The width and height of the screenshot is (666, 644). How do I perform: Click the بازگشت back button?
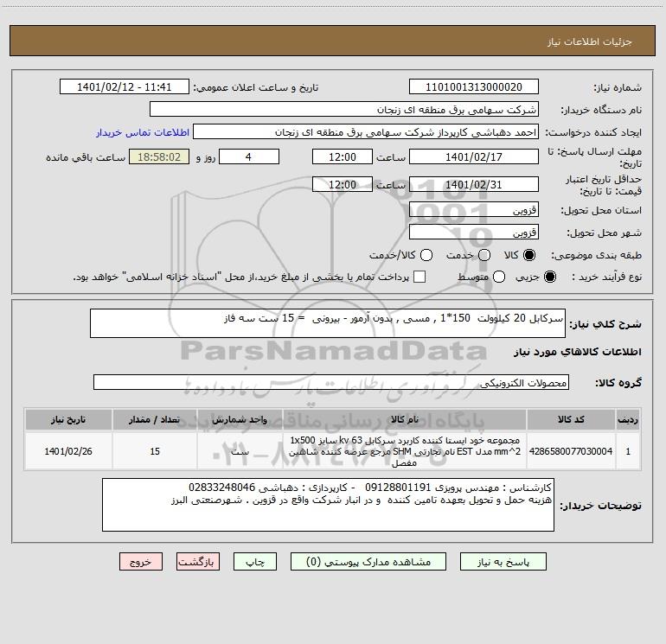pyautogui.click(x=198, y=562)
